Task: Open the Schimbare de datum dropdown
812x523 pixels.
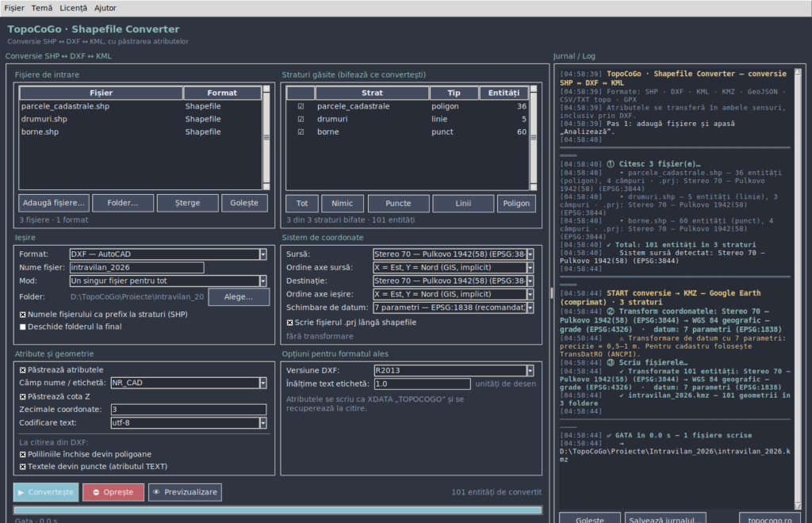Action: [453, 307]
